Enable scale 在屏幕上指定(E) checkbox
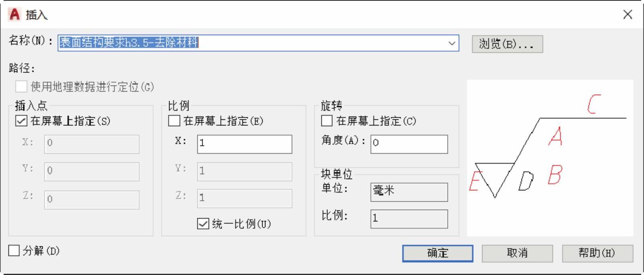Screen dimensions: 644x275 coord(174,121)
